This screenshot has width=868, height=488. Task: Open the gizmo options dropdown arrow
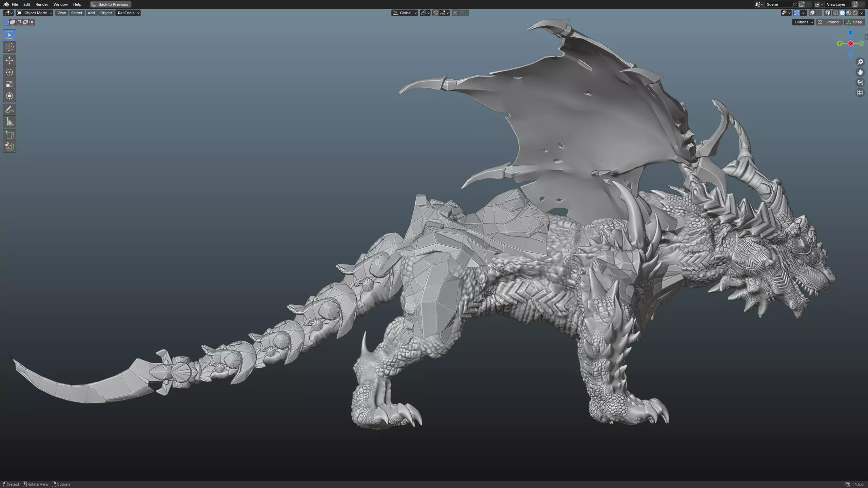tap(803, 13)
